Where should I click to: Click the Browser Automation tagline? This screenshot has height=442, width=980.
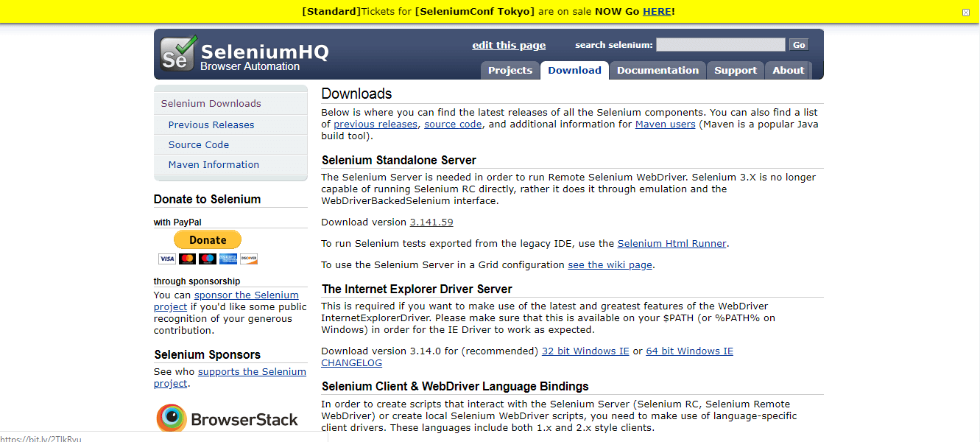pyautogui.click(x=250, y=66)
